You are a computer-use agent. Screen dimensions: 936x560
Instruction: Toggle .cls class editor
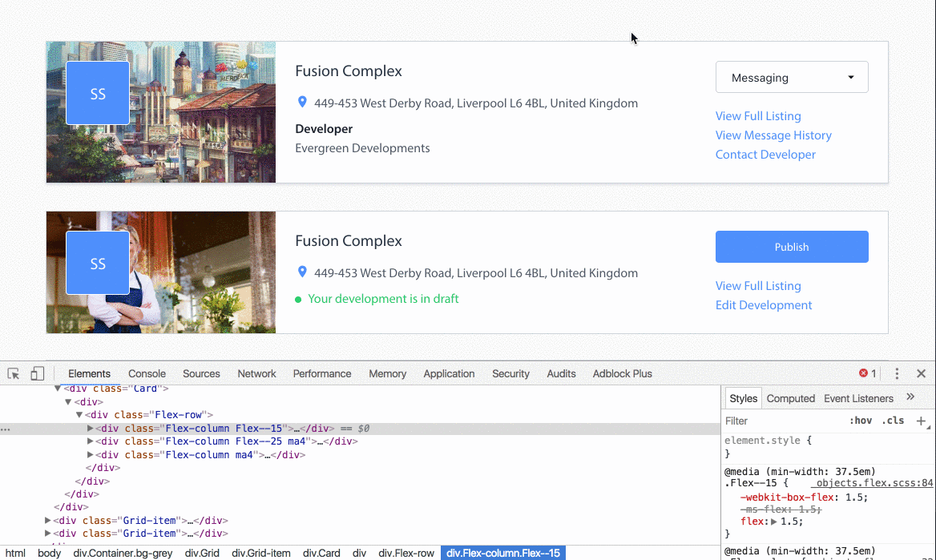893,421
